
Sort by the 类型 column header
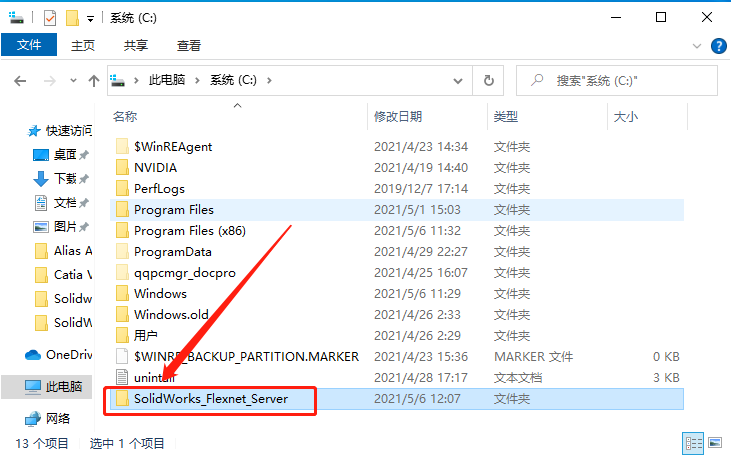pyautogui.click(x=506, y=116)
